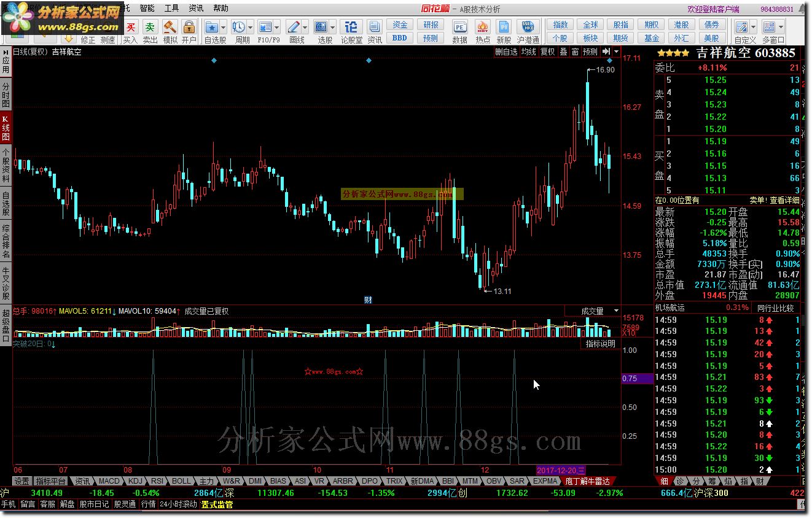Open the chart header dropdown arrow next to 预测
The width and height of the screenshot is (812, 518).
coord(616,52)
